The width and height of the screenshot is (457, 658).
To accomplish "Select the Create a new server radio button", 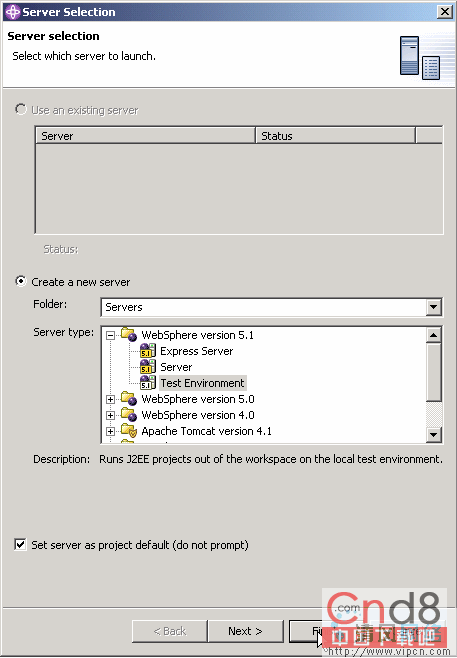I will 21,281.
